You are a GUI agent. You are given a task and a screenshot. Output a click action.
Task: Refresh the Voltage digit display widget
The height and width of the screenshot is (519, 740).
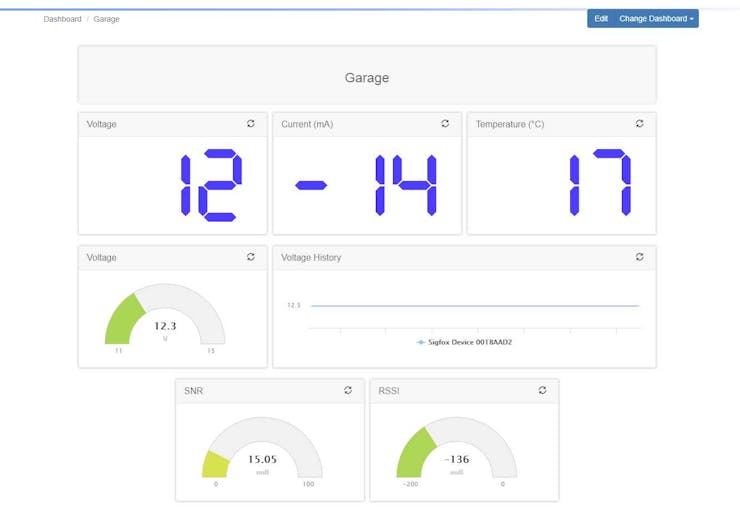(251, 124)
